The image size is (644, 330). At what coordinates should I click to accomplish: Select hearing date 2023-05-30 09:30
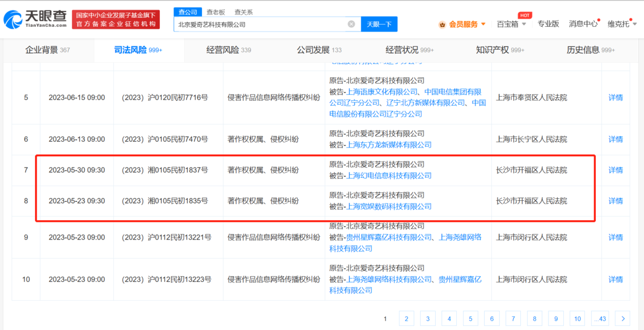click(x=77, y=170)
